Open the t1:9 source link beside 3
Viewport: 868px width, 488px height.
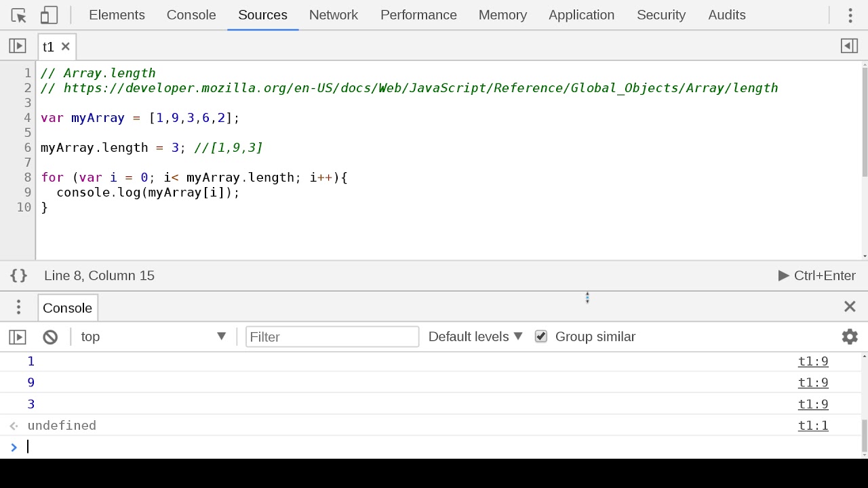point(813,404)
